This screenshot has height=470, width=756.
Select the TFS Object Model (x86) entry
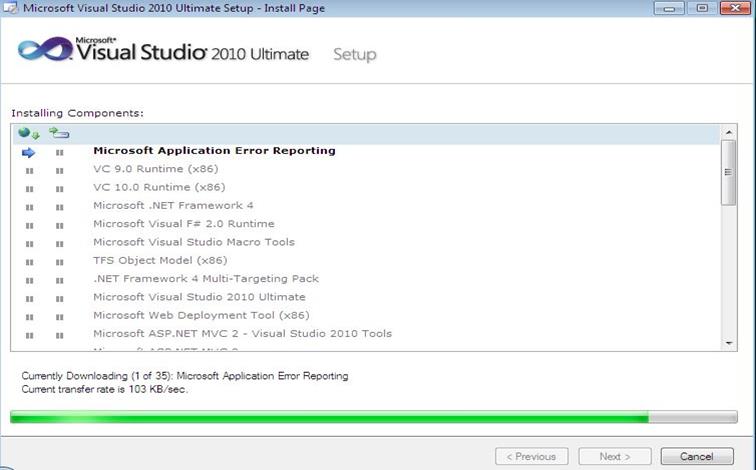(x=160, y=261)
